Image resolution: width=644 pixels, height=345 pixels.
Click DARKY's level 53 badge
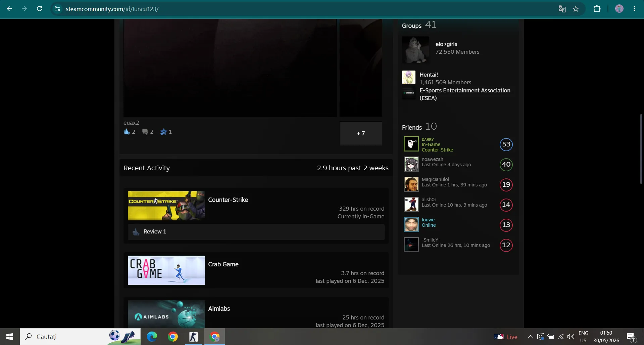(506, 144)
